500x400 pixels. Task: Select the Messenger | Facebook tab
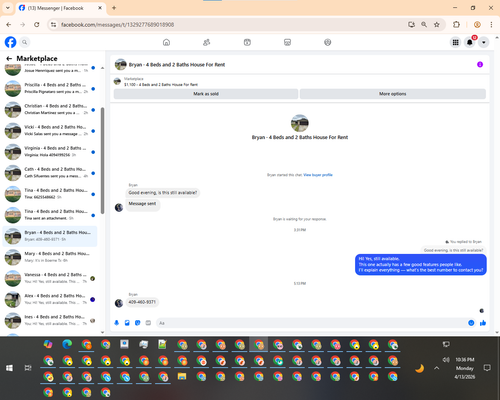click(60, 8)
